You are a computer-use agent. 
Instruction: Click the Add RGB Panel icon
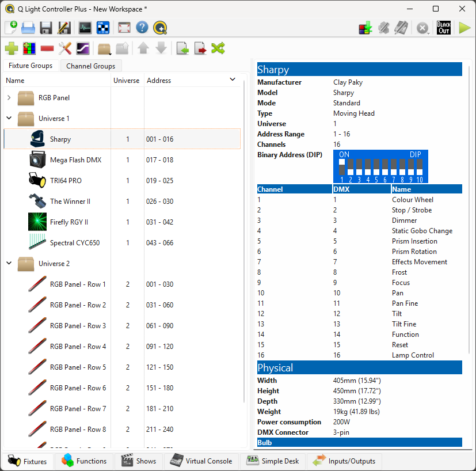click(29, 49)
